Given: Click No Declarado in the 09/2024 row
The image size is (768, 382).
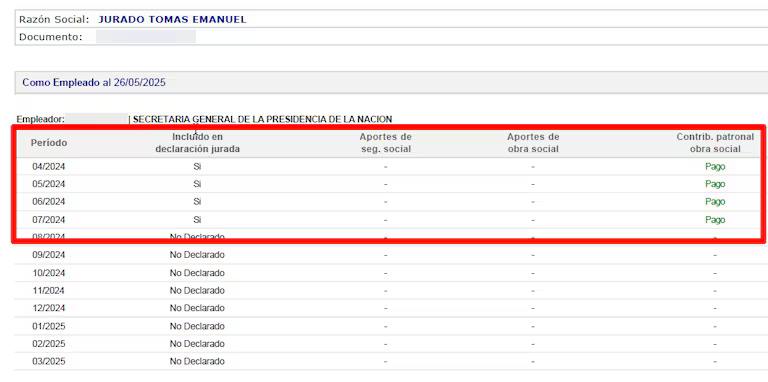Looking at the screenshot, I should tap(197, 255).
